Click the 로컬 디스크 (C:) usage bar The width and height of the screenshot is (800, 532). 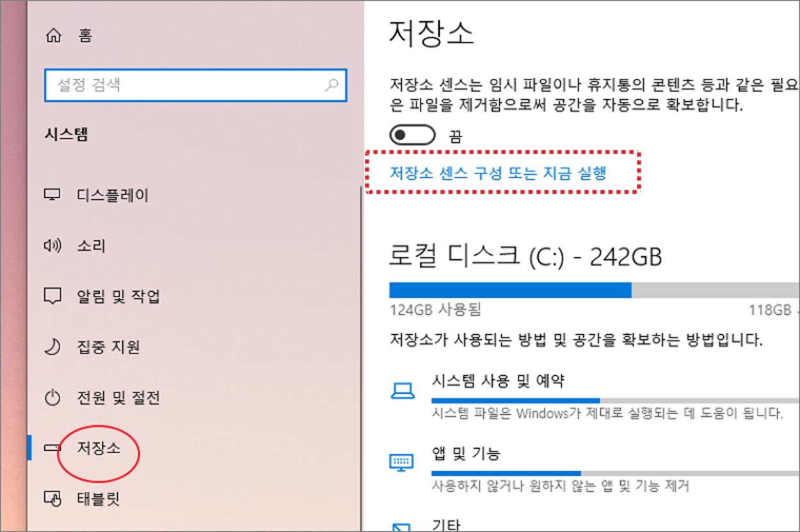click(x=594, y=290)
